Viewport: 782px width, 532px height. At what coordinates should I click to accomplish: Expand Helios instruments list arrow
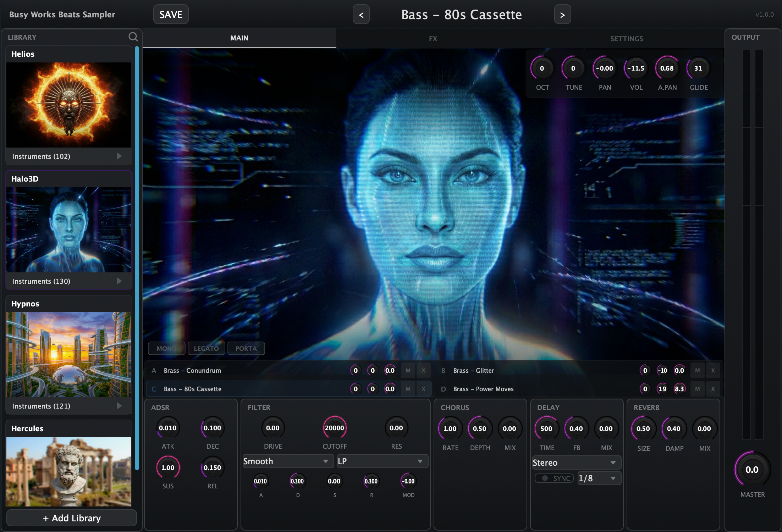pyautogui.click(x=119, y=156)
